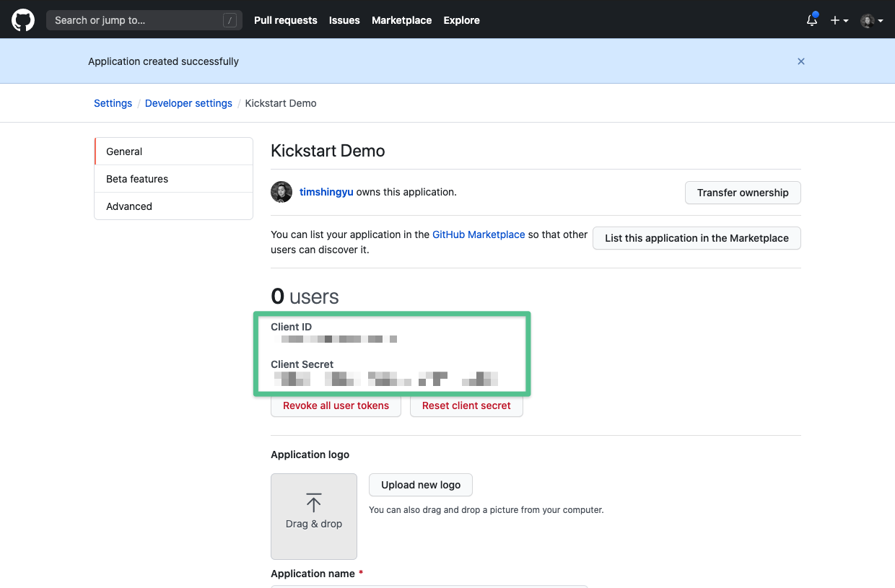Click the upload arrow drag & drop area
Screen dimensions: 895x588
[x=314, y=516]
